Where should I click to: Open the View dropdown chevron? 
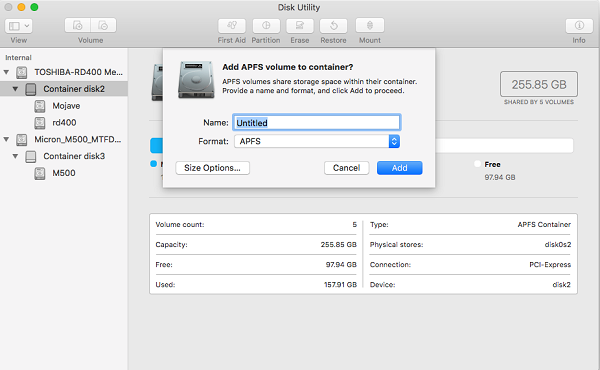coord(27,26)
